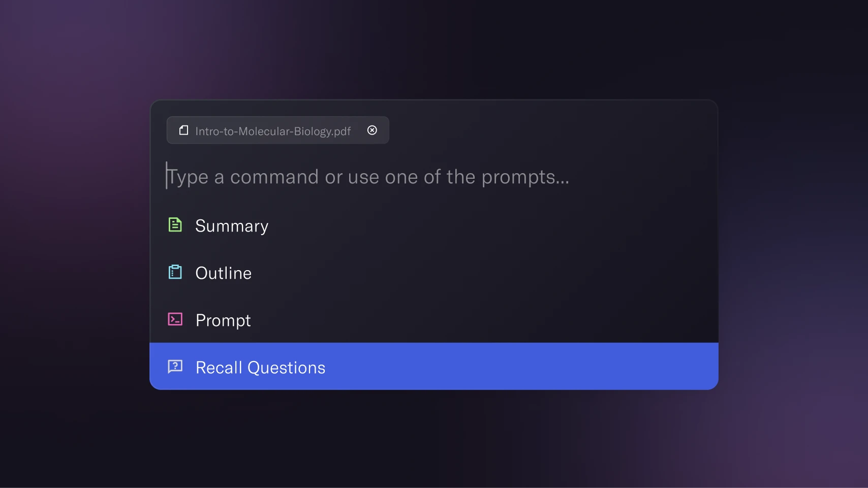This screenshot has width=868, height=488.
Task: Click the Intro-to-Molecular-Biology.pdf filename
Action: coord(273,131)
